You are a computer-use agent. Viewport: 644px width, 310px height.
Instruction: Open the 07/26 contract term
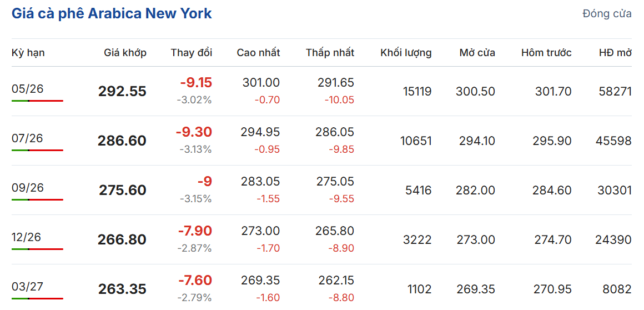click(27, 138)
